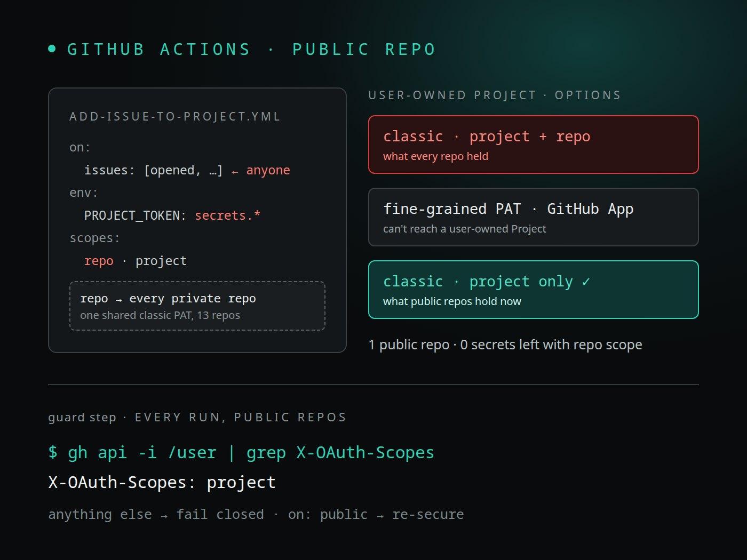The height and width of the screenshot is (560, 747).
Task: Click the checkmark after 'classic · project only'
Action: pyautogui.click(x=586, y=282)
